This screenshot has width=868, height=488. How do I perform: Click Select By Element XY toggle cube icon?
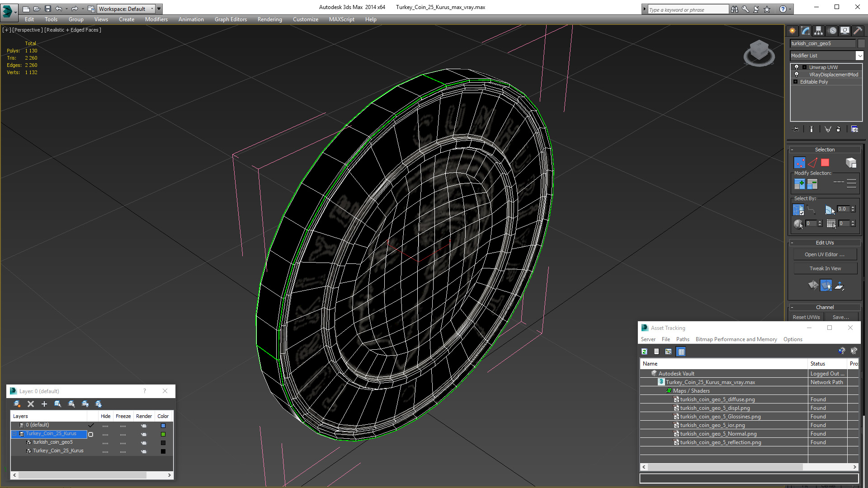pos(851,163)
